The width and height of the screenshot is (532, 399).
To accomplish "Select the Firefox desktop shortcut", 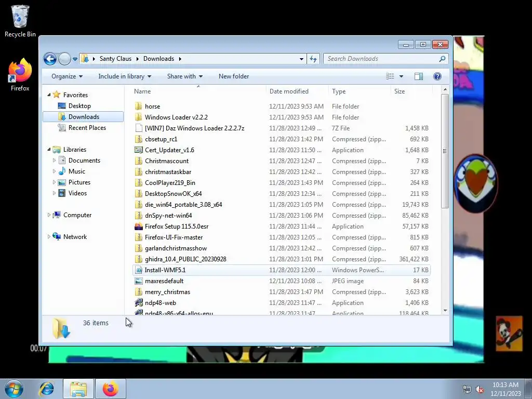I will [x=20, y=75].
